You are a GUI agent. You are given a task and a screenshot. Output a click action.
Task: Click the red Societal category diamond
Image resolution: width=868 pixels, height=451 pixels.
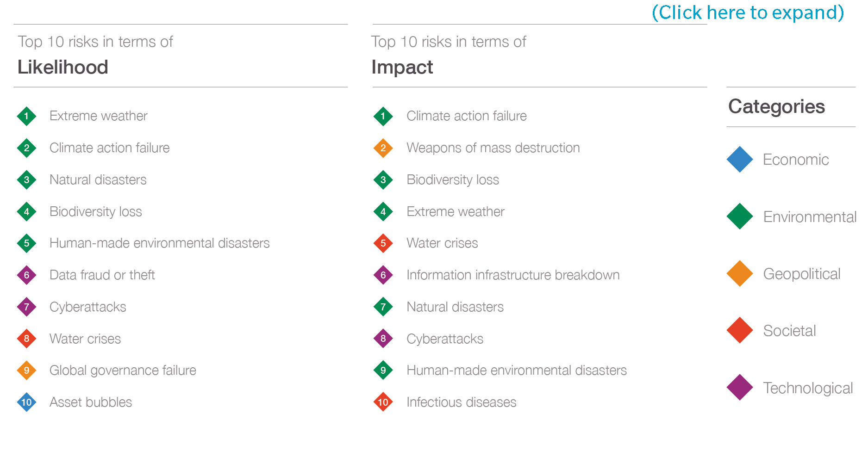click(x=740, y=330)
